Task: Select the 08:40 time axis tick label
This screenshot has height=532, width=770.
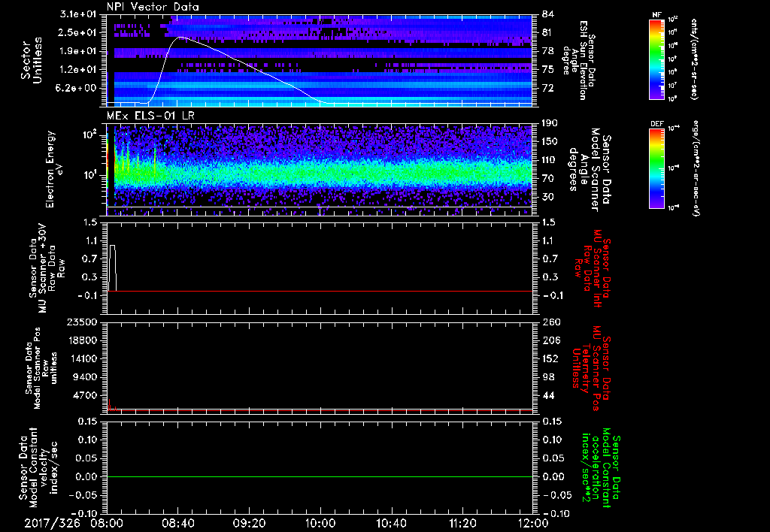Action: point(177,522)
